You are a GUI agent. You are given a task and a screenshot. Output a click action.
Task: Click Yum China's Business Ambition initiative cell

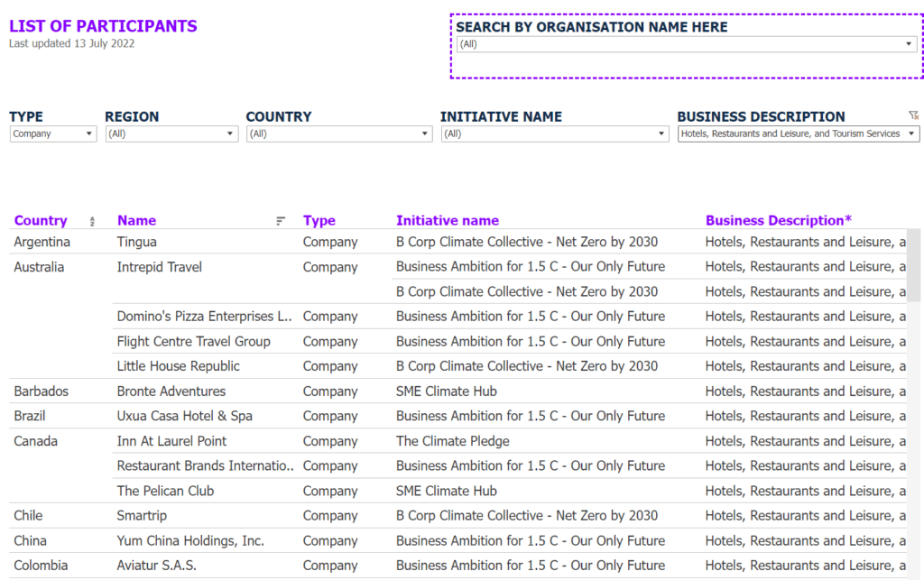coord(531,540)
